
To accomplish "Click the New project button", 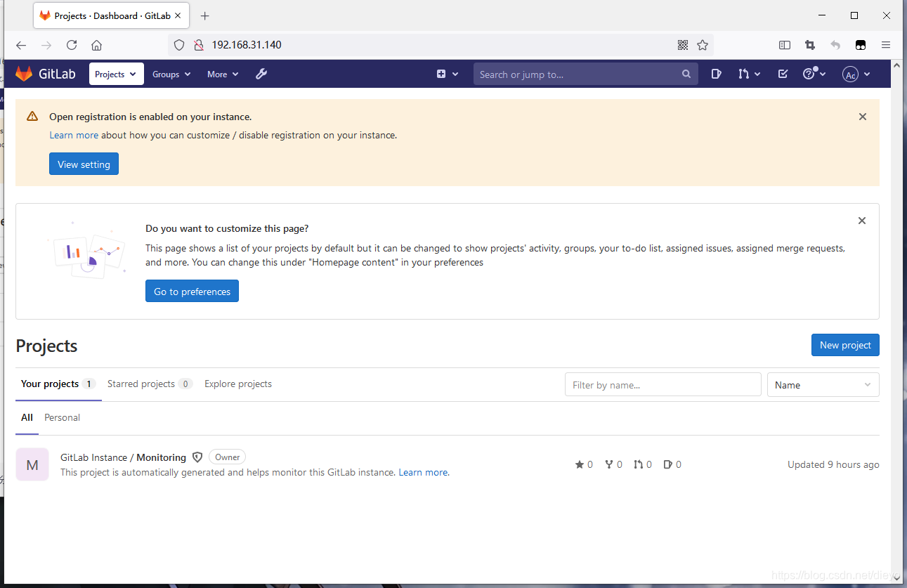I will coord(845,345).
